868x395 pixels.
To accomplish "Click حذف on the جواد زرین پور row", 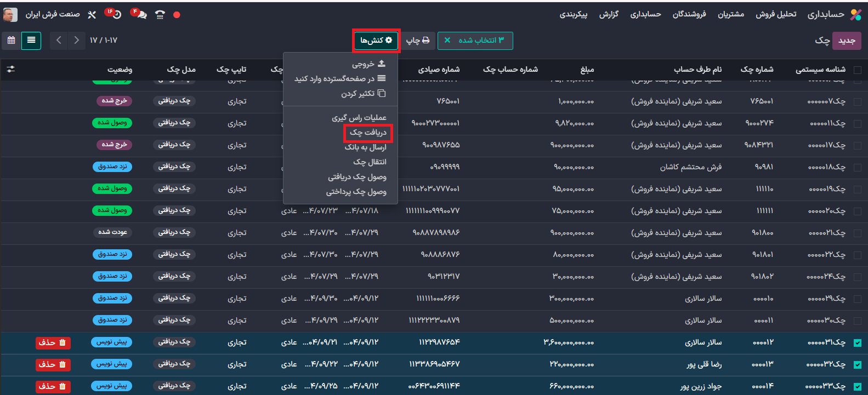I will 53,386.
